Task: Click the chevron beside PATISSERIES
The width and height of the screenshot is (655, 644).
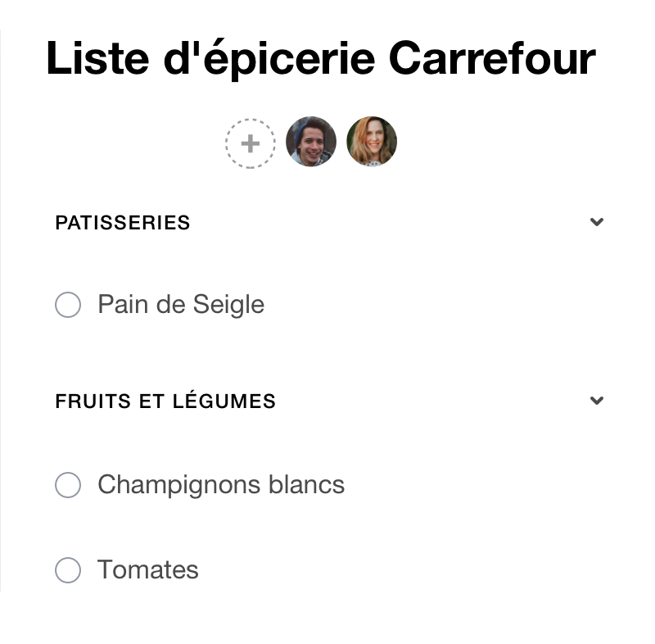Action: 597,222
